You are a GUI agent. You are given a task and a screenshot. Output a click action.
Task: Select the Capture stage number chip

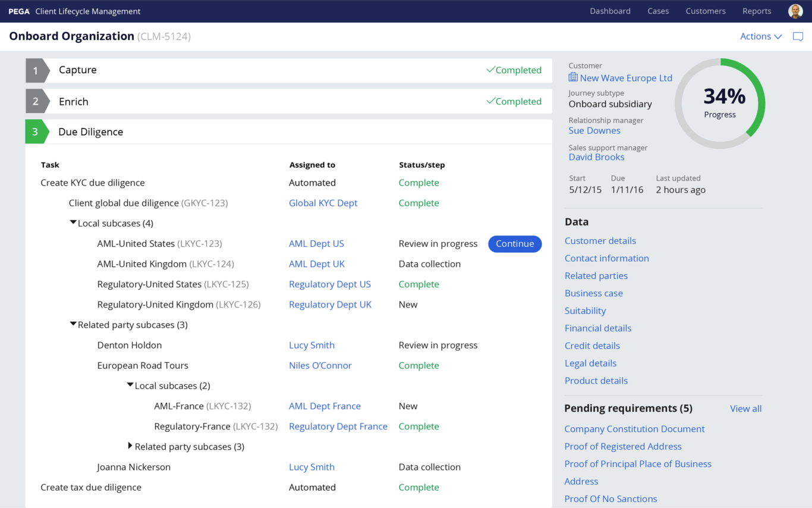click(36, 70)
